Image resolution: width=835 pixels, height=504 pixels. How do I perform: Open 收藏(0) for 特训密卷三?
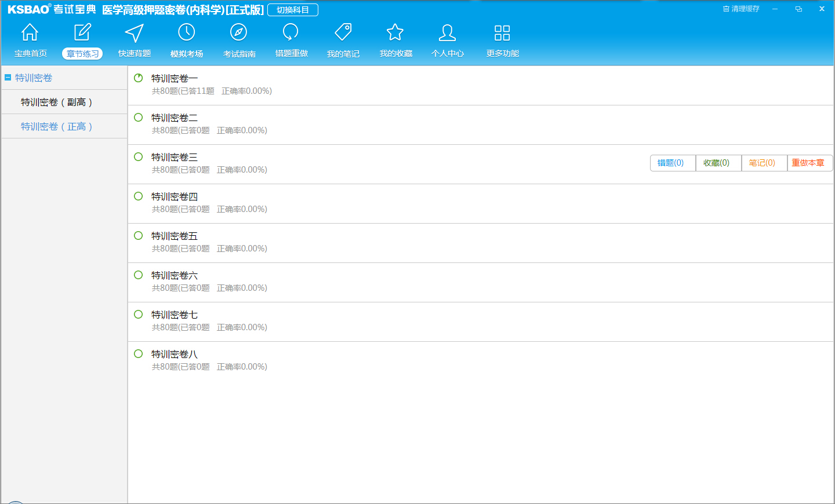click(718, 163)
